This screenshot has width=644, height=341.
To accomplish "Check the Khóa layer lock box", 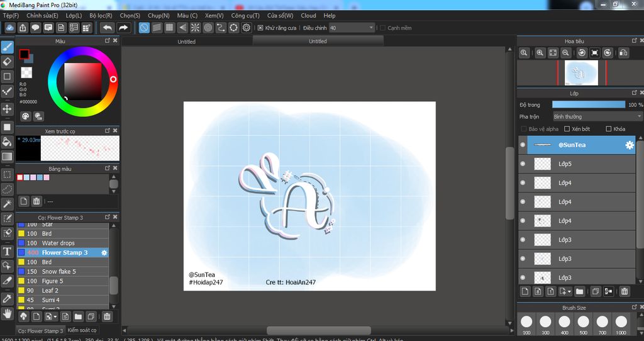I will (609, 129).
